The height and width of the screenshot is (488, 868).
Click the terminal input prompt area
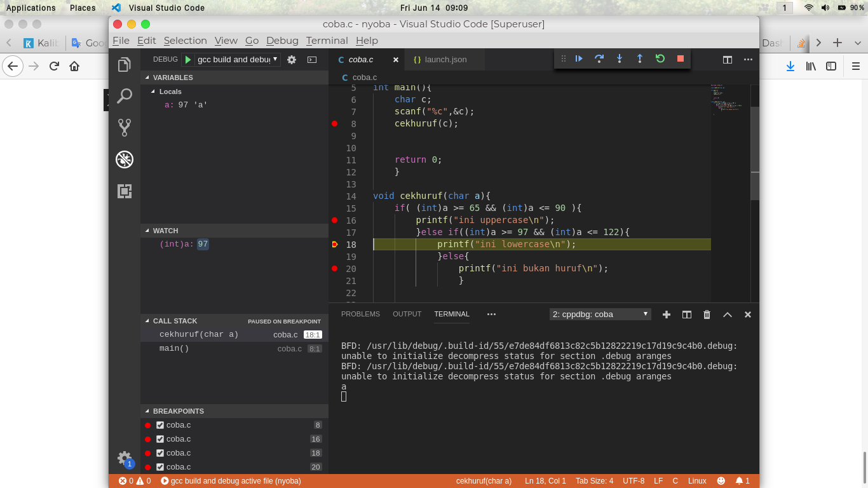click(381, 395)
